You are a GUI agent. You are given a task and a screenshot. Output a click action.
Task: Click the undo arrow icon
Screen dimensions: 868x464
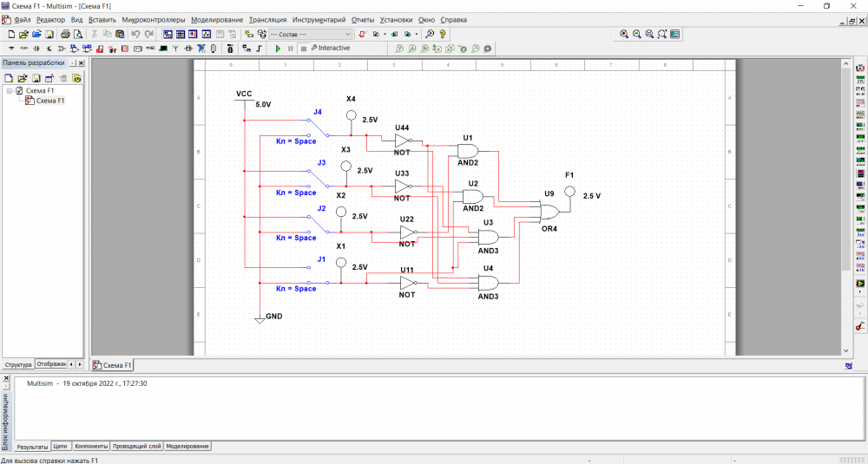click(x=135, y=34)
